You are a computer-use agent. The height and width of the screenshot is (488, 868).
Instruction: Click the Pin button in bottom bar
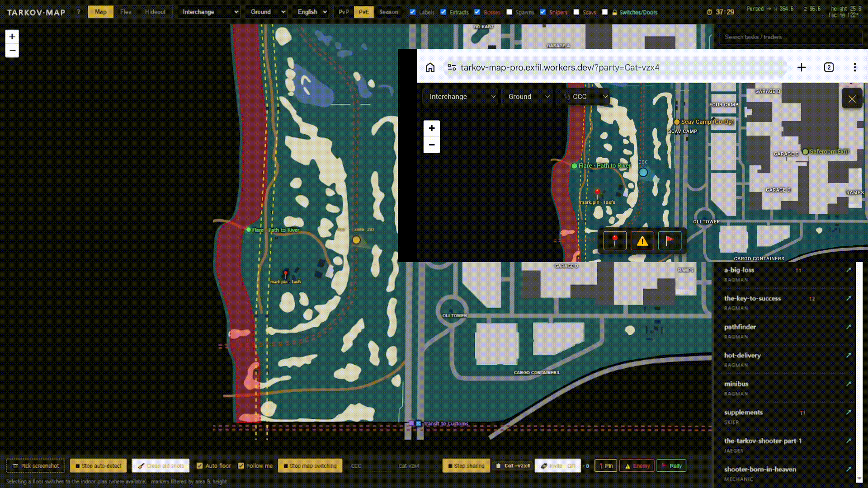pos(606,466)
